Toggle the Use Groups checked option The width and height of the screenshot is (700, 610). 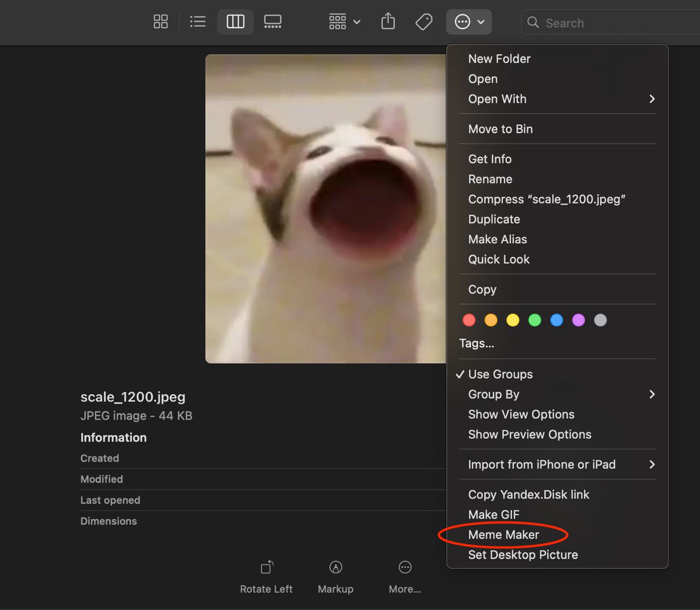500,374
